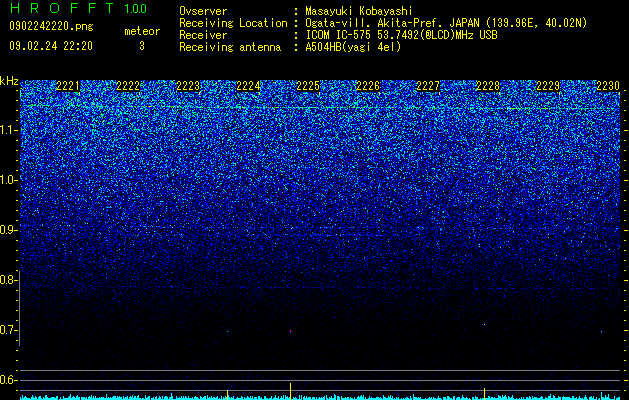Click the 09.02.24 22:20 date stamp
629x400 pixels.
tap(51, 46)
